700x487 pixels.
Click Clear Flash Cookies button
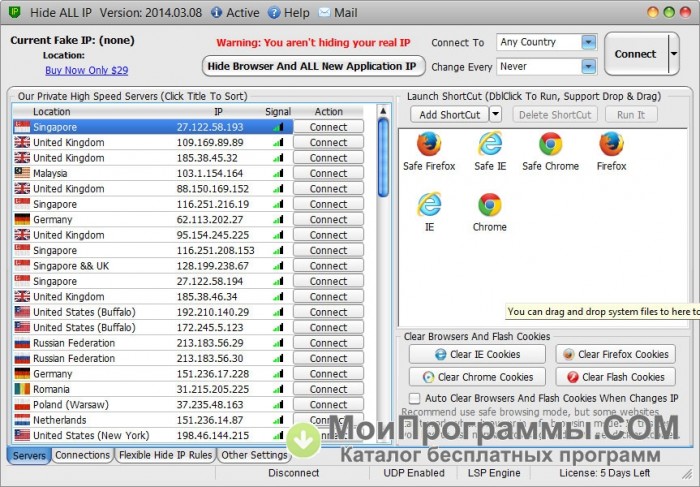(x=616, y=377)
